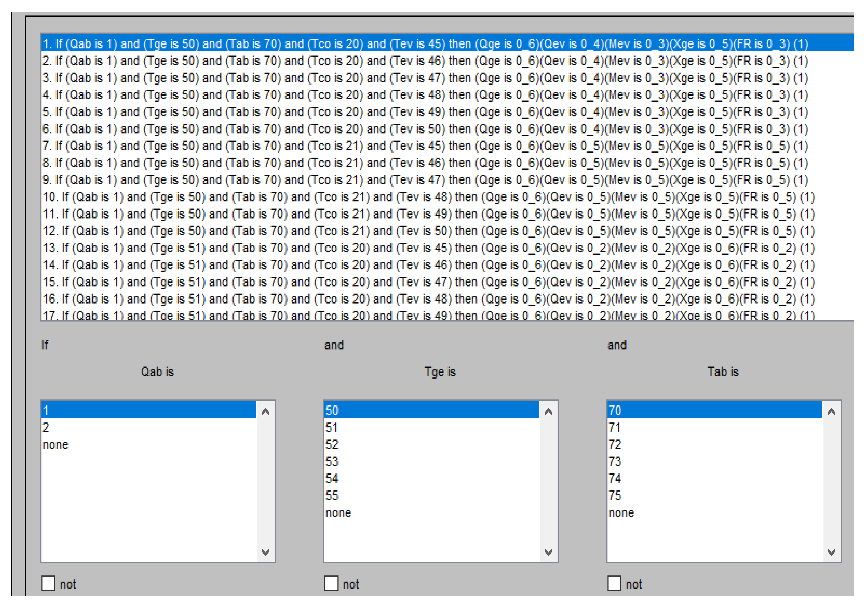This screenshot has height=607, width=868.
Task: Enable the 'not' checkbox under Tge
Action: pos(331,583)
